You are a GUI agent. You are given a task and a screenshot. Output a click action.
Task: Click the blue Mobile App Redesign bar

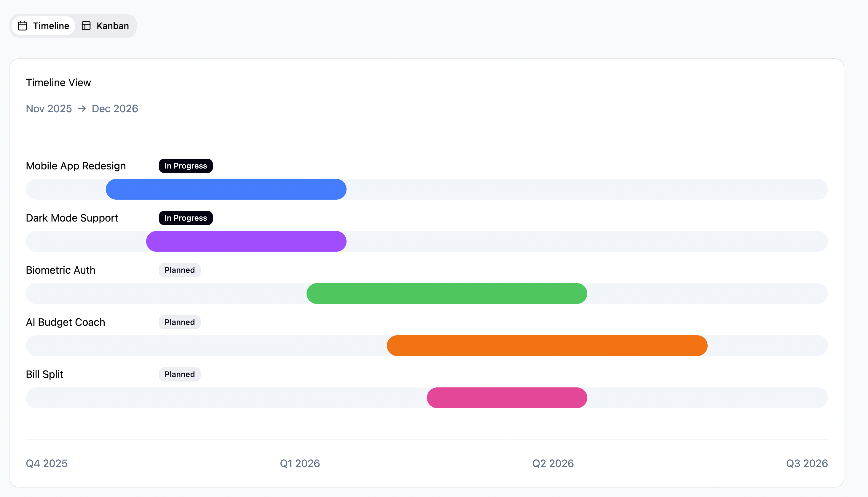(226, 189)
